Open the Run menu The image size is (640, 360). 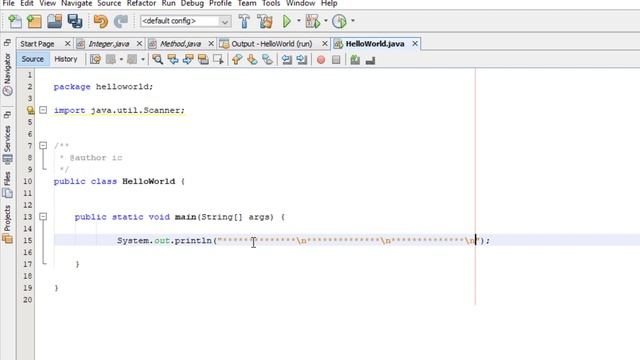pyautogui.click(x=169, y=3)
